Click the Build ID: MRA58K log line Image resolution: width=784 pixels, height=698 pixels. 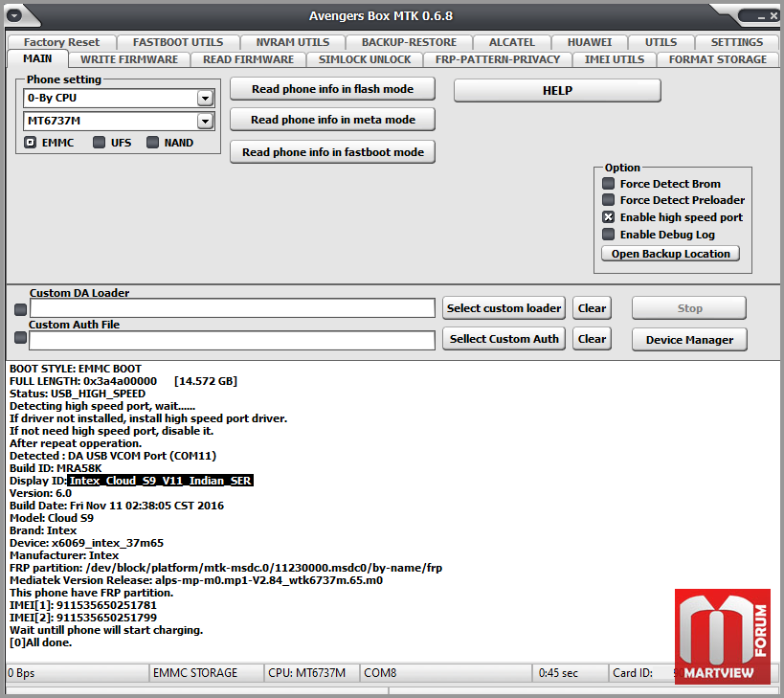point(56,468)
